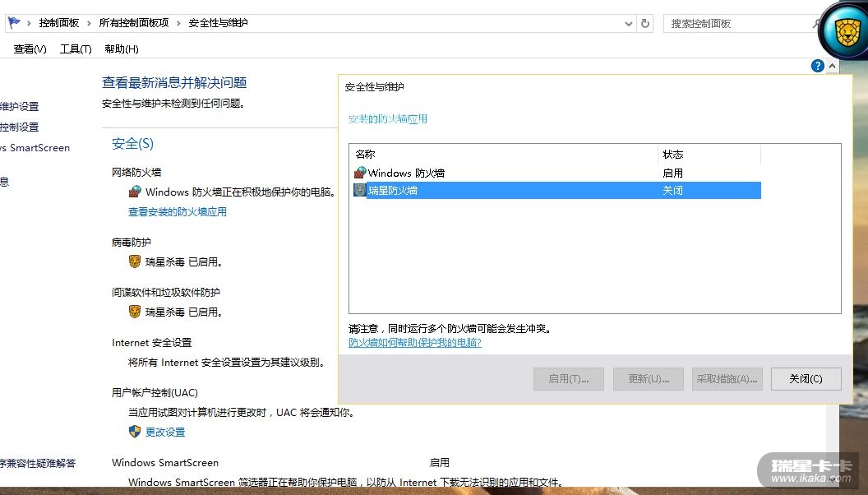Image resolution: width=868 pixels, height=495 pixels.
Task: Open 维护设置 link in left sidebar
Action: pyautogui.click(x=20, y=106)
